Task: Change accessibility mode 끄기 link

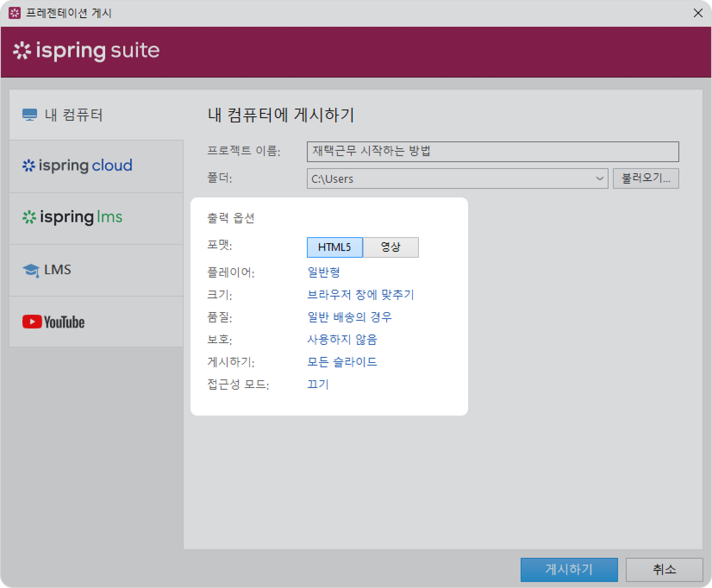Action: (x=318, y=384)
